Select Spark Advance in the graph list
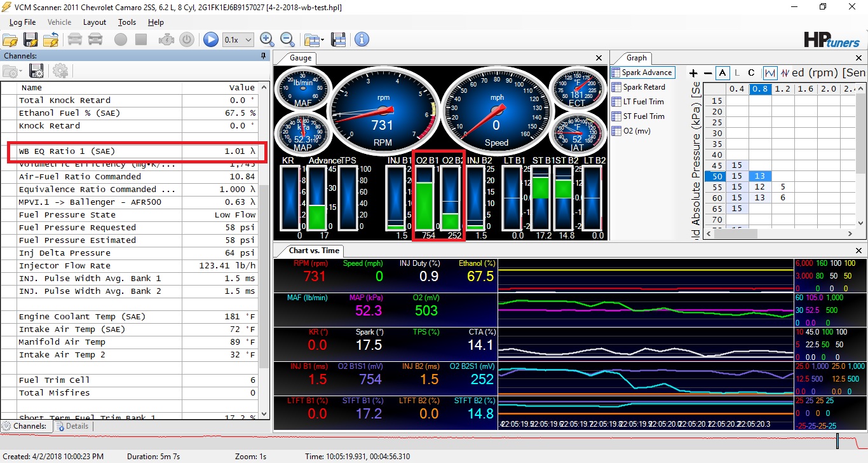Viewport: 868px width, 463px height. pos(642,73)
